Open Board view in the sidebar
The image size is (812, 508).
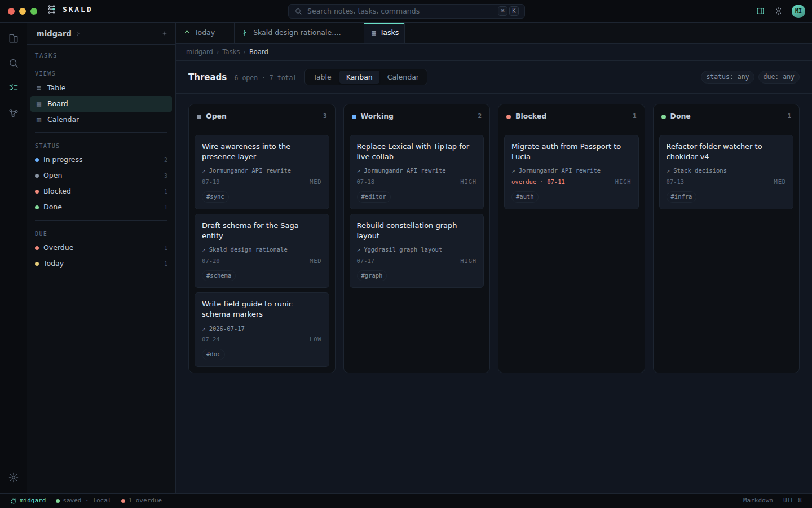pos(101,104)
